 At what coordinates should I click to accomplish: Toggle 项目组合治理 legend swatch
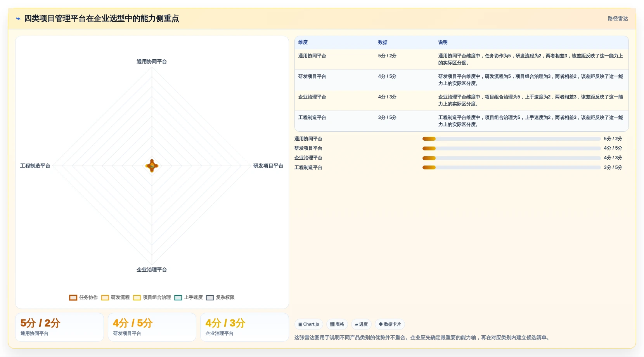point(137,298)
